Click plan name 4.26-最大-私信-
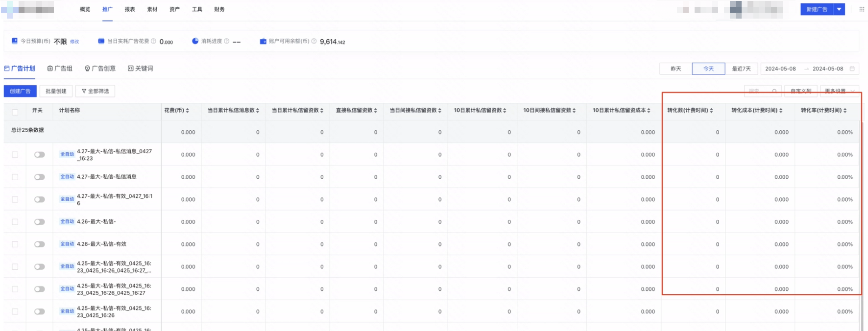The width and height of the screenshot is (868, 331). point(96,221)
